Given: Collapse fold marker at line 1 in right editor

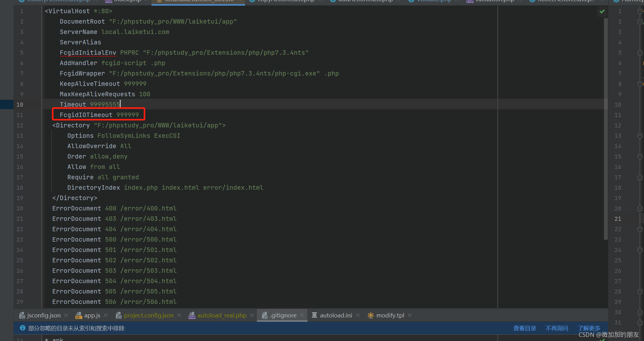Looking at the screenshot, I should point(640,11).
